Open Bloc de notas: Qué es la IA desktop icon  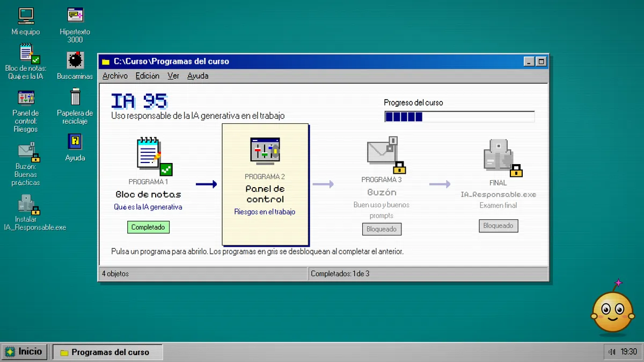[x=26, y=62]
